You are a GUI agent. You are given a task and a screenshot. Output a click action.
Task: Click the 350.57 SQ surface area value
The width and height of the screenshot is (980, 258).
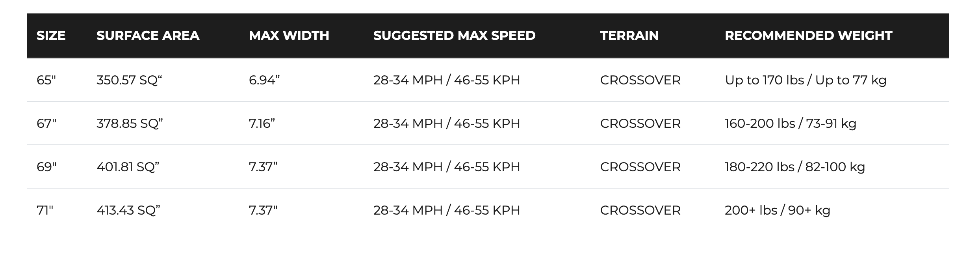coord(129,80)
